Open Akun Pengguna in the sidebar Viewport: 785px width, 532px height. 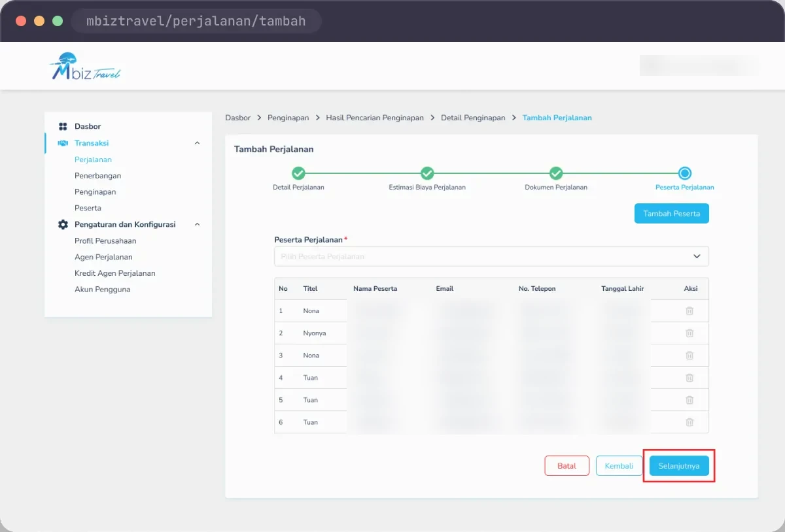103,290
